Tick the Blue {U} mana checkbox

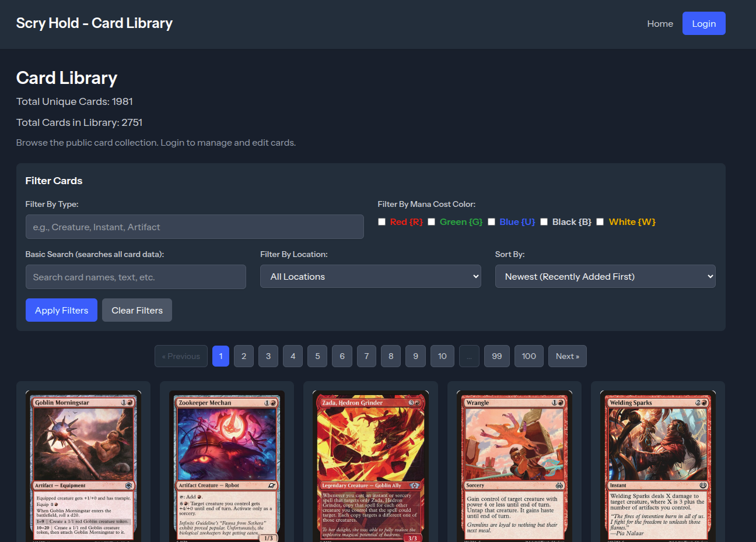(x=491, y=222)
